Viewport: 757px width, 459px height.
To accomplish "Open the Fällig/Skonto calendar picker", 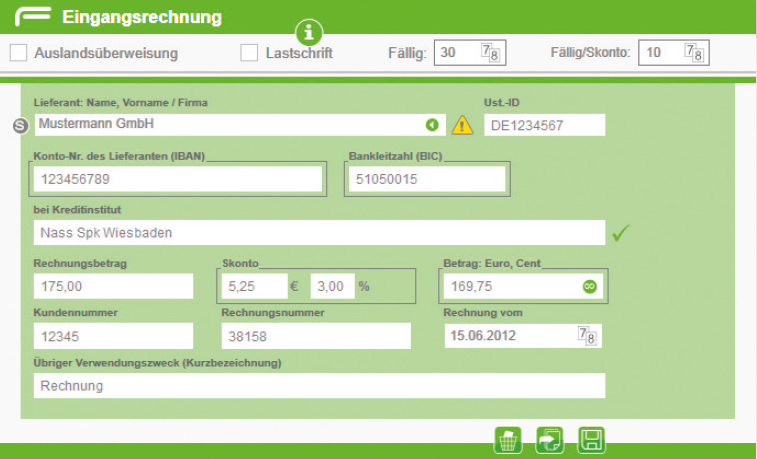I will pyautogui.click(x=693, y=52).
